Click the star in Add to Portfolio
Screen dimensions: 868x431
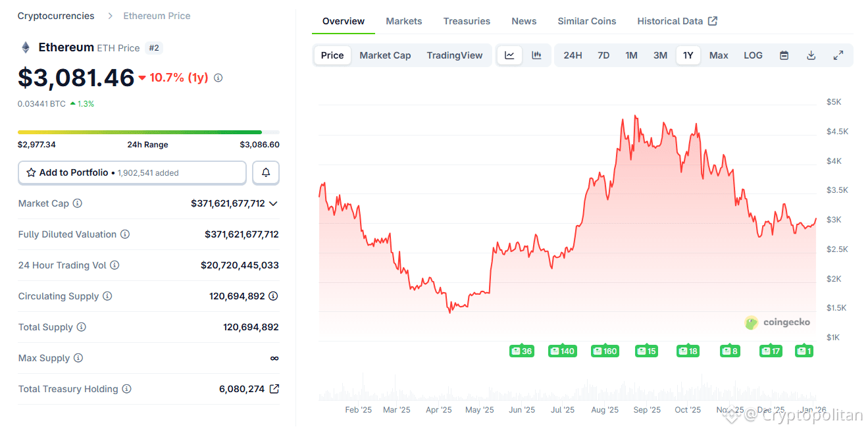(x=30, y=172)
